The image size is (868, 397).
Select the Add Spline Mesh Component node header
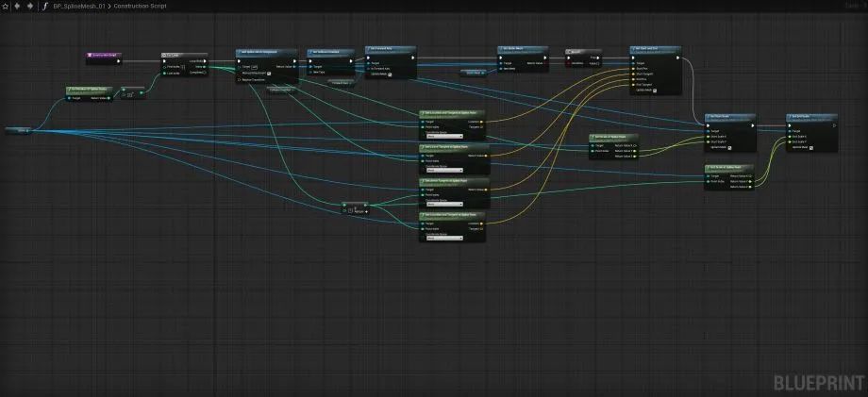[x=266, y=52]
